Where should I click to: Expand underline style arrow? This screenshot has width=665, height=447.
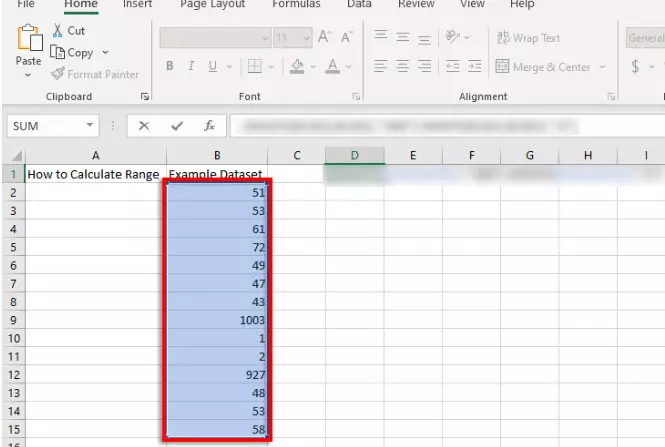(x=229, y=67)
